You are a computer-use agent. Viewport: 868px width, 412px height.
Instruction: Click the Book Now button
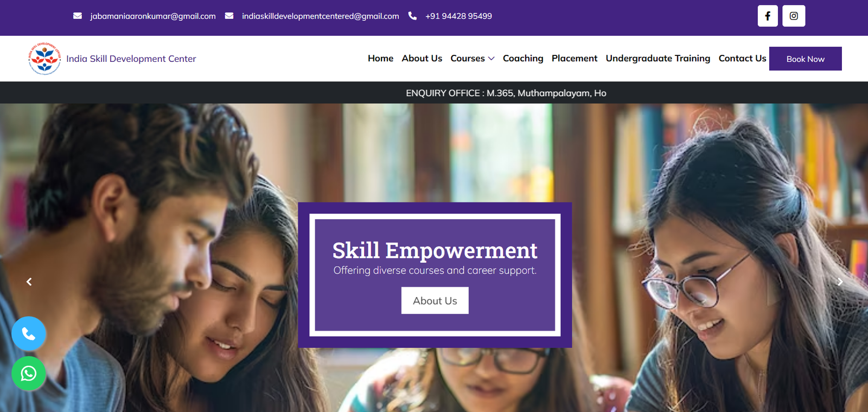[x=806, y=59]
